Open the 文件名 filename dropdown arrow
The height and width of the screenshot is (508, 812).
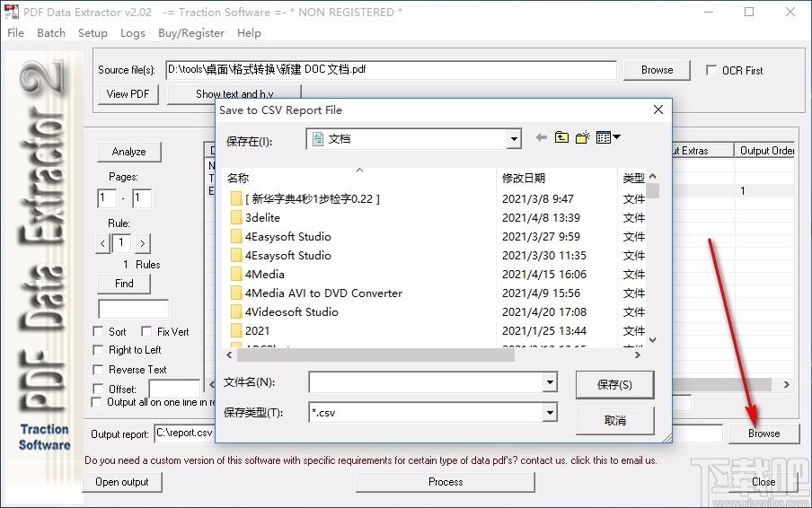point(550,382)
